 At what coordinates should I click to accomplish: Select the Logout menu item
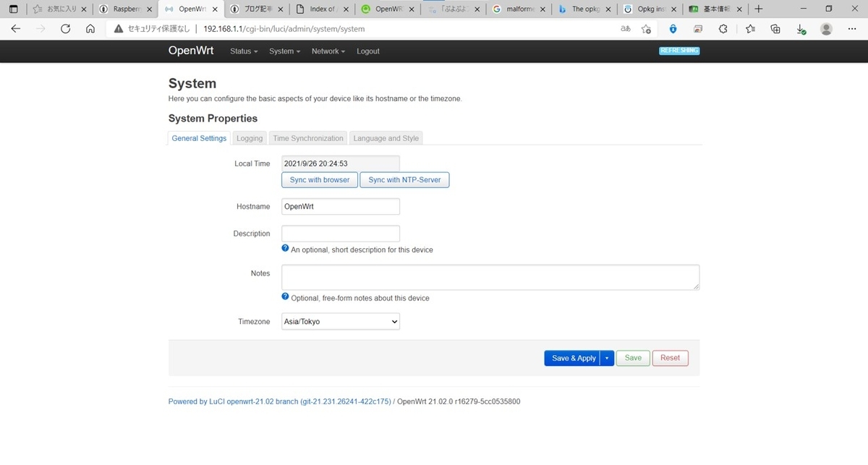(367, 51)
